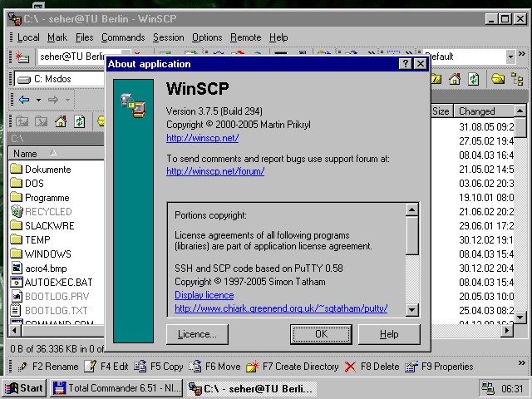Viewport: 532px width, 399px height.
Task: Go to local parent directory icon
Action: 22,121
